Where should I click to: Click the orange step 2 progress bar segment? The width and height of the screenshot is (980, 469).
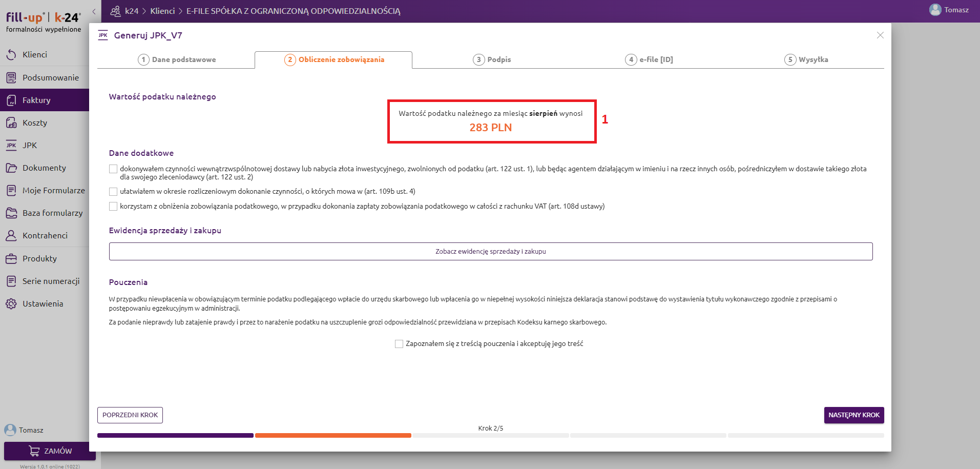(x=333, y=436)
